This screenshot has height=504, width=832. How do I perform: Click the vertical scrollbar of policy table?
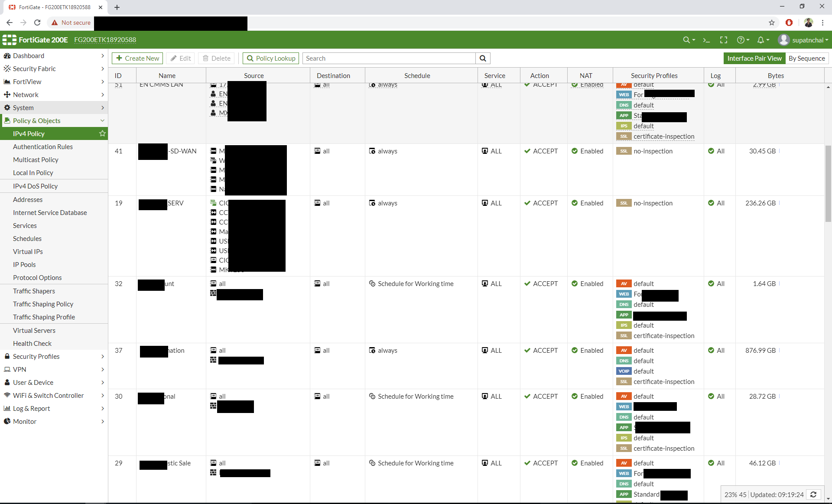[828, 184]
